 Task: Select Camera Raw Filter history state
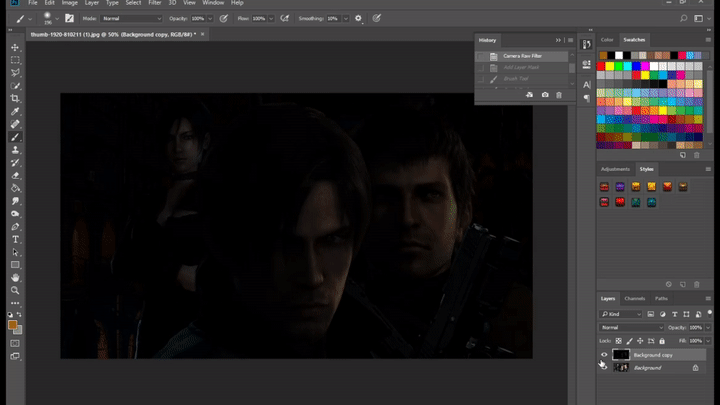coord(522,56)
